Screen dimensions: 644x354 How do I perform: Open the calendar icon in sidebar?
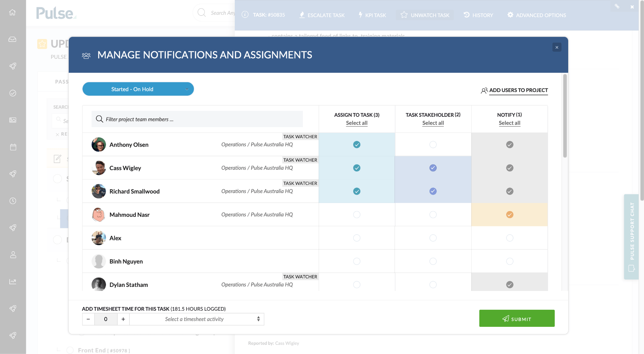(x=13, y=147)
